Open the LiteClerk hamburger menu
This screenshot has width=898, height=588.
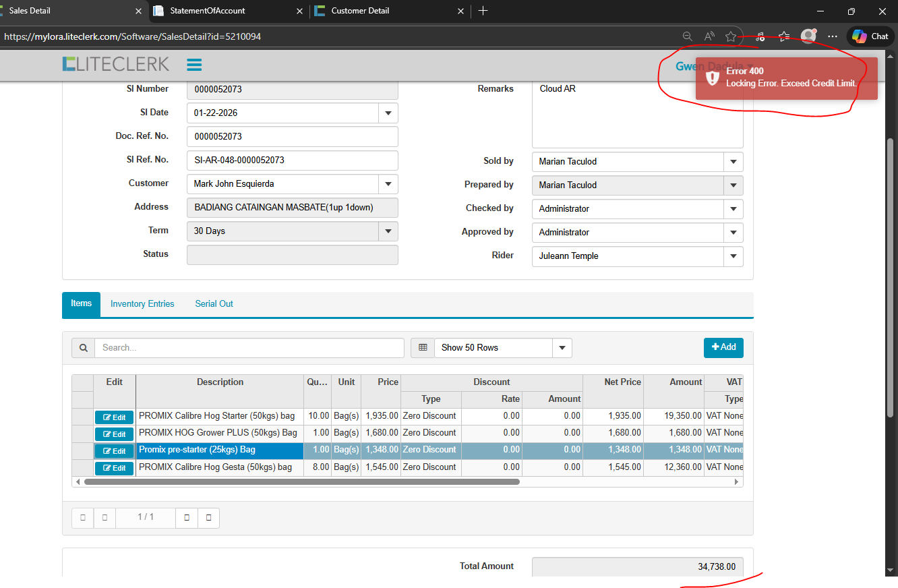(x=194, y=65)
